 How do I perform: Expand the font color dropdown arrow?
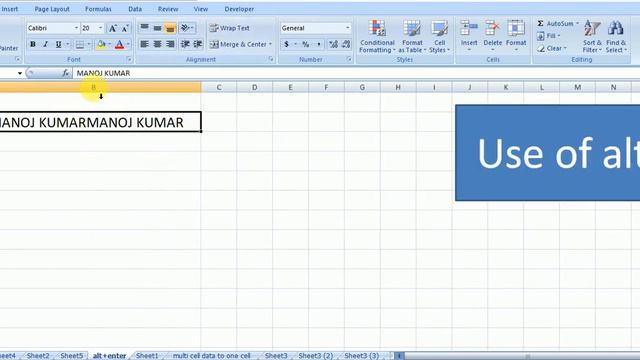click(128, 44)
